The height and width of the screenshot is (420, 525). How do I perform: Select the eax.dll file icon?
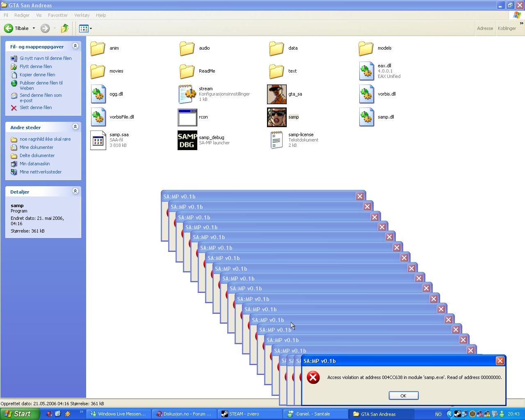[366, 71]
